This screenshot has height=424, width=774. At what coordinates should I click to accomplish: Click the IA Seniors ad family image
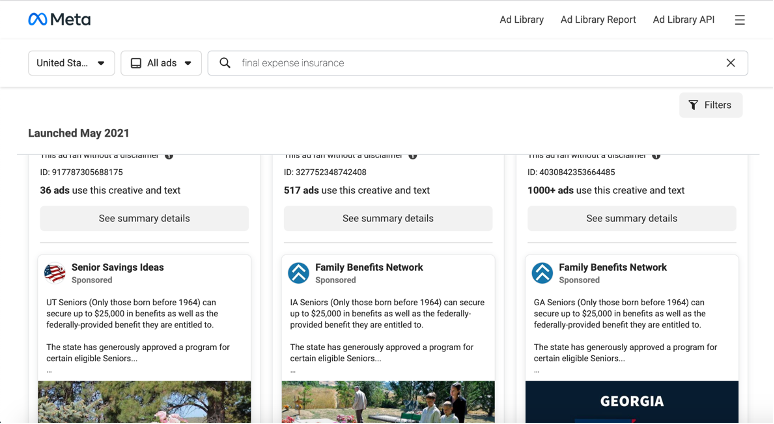[388, 402]
